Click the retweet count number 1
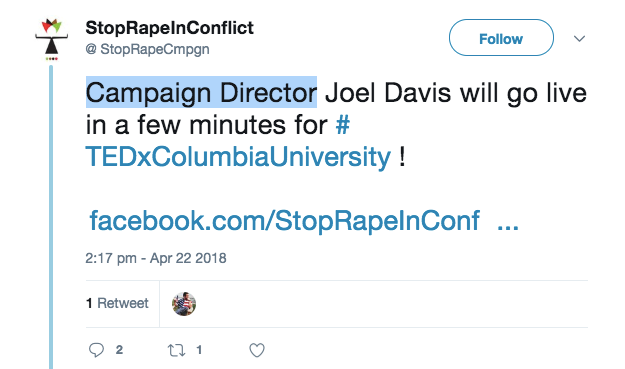Image resolution: width=625 pixels, height=369 pixels. [x=199, y=350]
